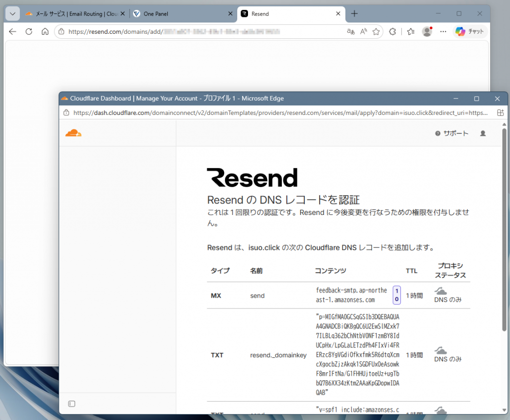Select the MX record type cell
510x420 pixels.
click(x=216, y=296)
